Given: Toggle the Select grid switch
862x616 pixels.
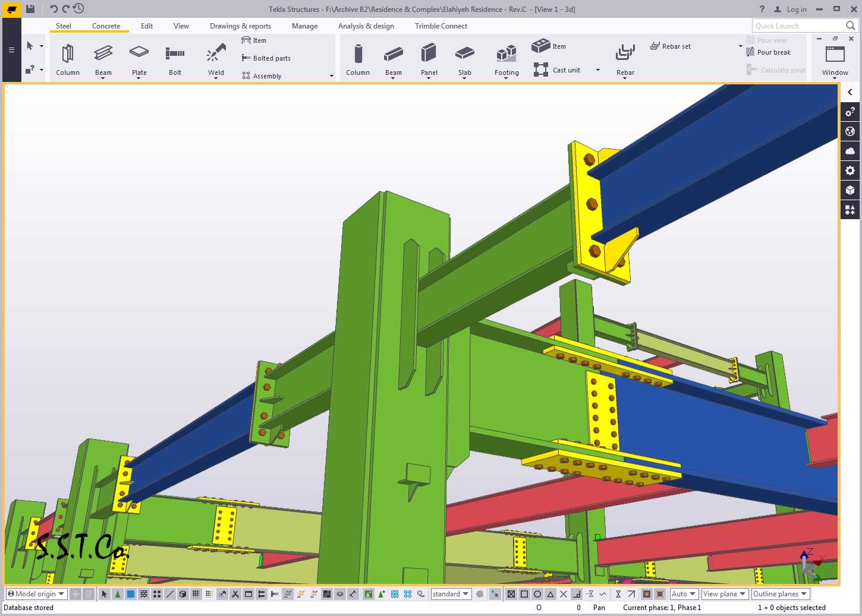Looking at the screenshot, I should click(x=196, y=594).
